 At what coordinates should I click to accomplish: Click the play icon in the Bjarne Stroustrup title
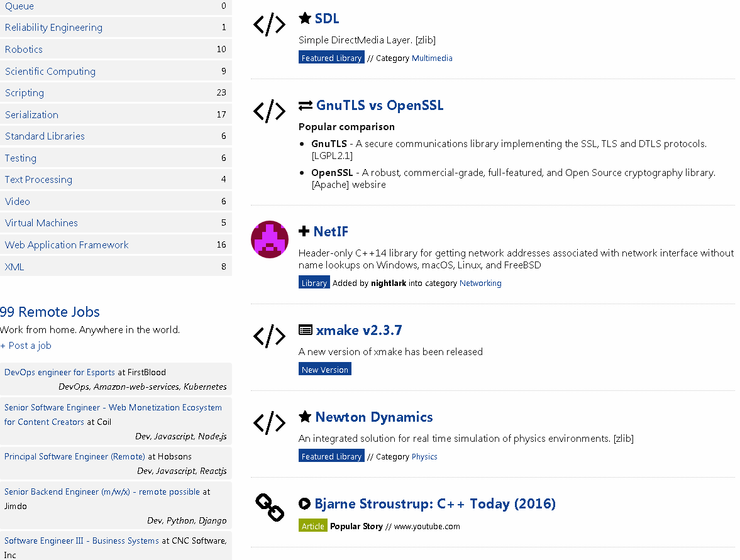tap(306, 503)
